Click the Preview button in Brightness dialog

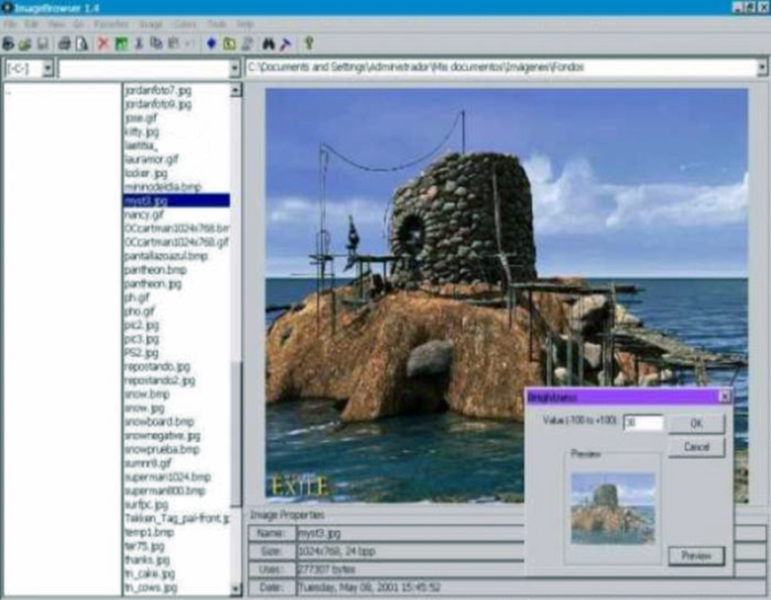click(x=696, y=556)
